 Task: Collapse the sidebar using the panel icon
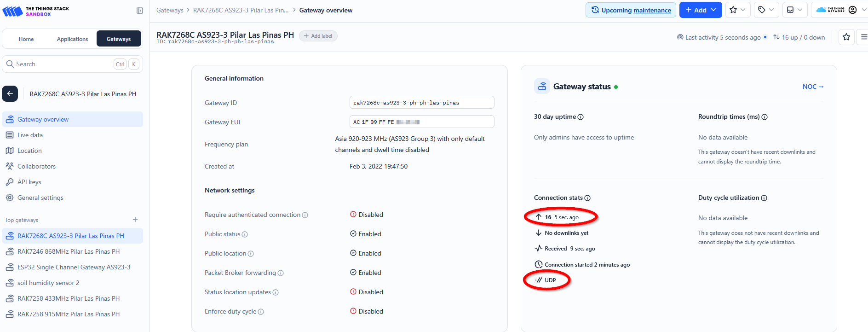(x=140, y=11)
